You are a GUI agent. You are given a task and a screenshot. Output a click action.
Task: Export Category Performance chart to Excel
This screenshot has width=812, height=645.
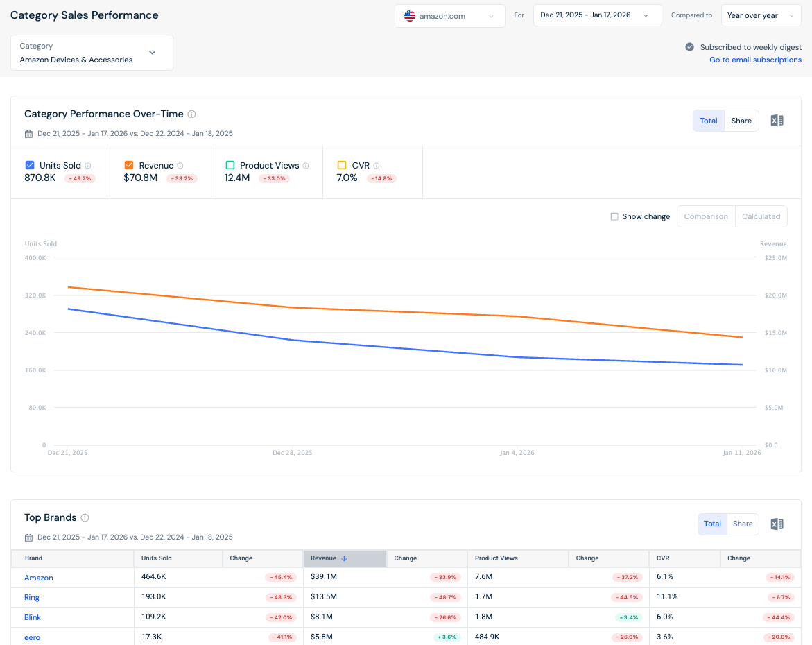777,121
